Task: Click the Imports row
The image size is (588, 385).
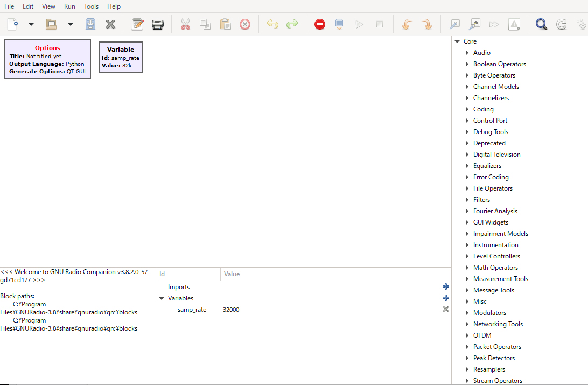Action: point(303,287)
